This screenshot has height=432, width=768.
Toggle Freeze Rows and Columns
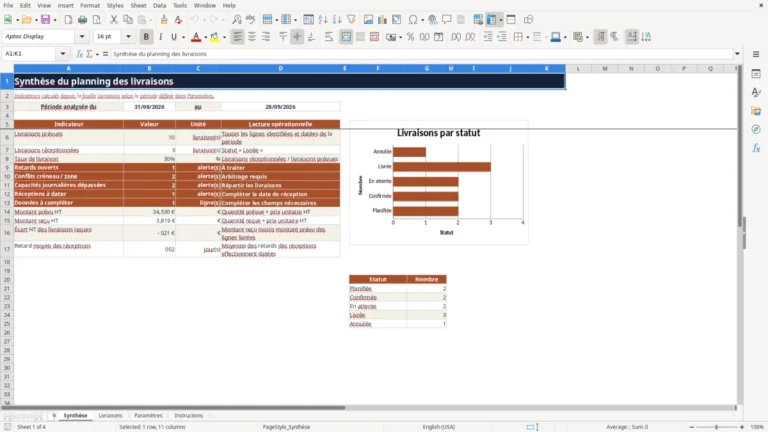point(491,20)
